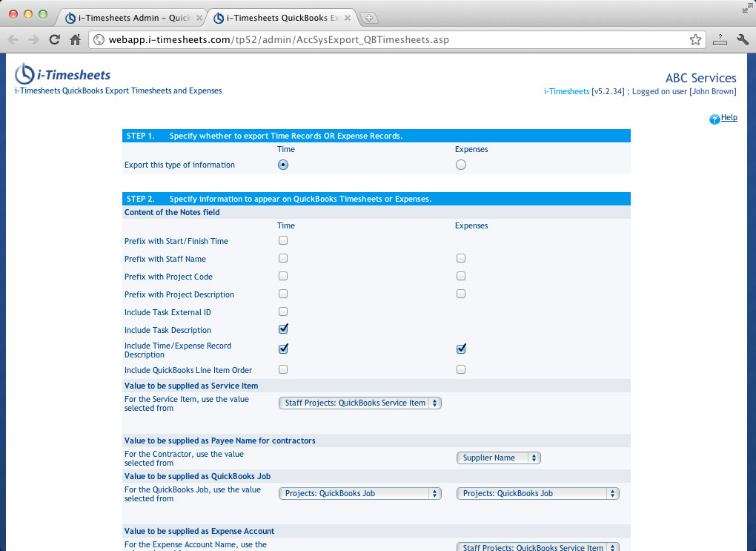Open the wrench settings menu
This screenshot has height=551, width=756.
point(743,39)
